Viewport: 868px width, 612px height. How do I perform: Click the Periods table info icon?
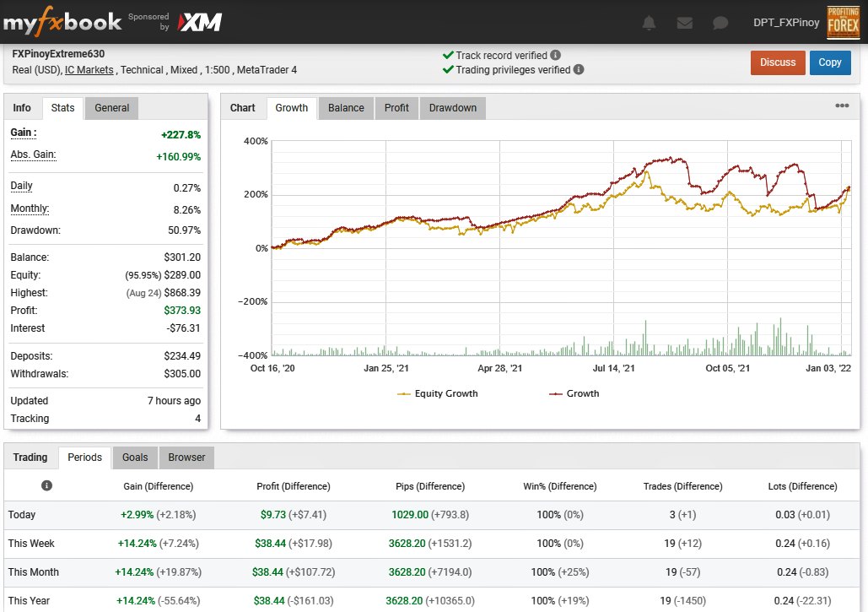click(46, 485)
